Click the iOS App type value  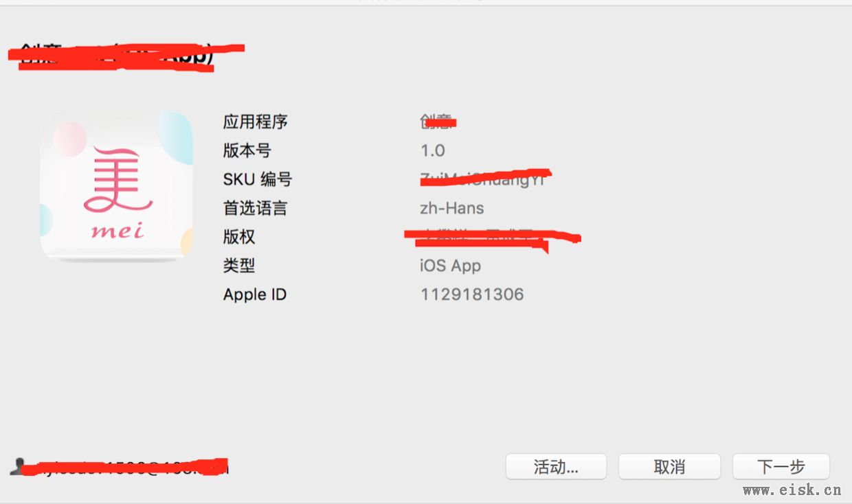(x=451, y=266)
